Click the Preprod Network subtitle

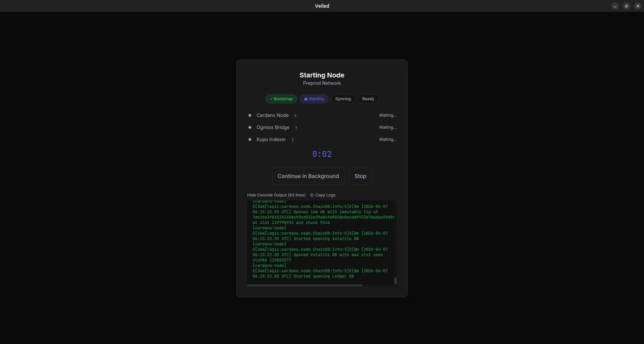coord(322,83)
